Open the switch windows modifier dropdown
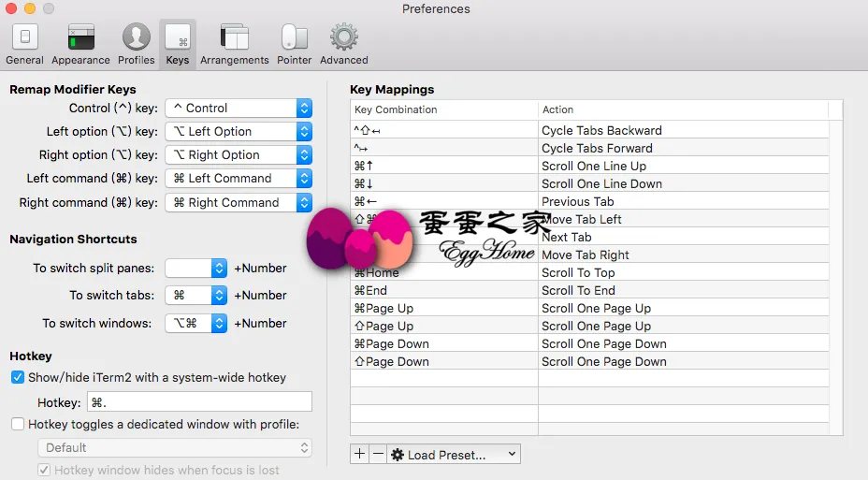The height and width of the screenshot is (480, 868). click(x=196, y=323)
